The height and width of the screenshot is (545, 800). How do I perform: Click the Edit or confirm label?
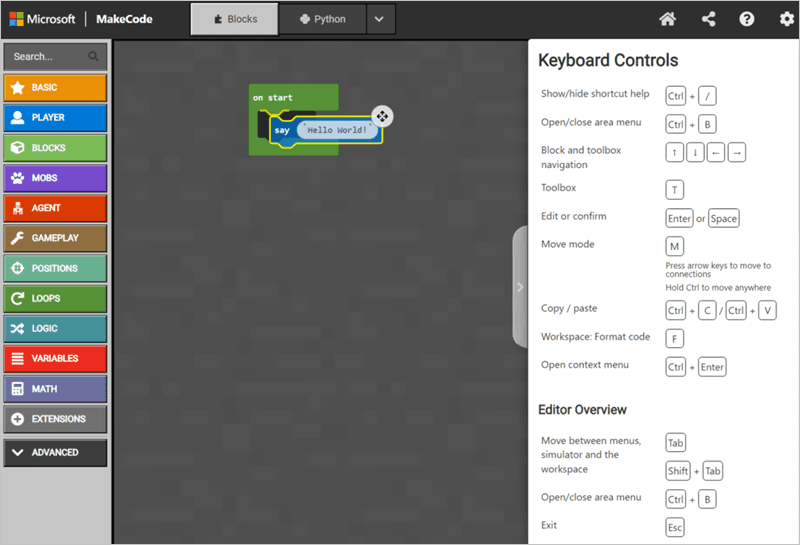coord(573,216)
